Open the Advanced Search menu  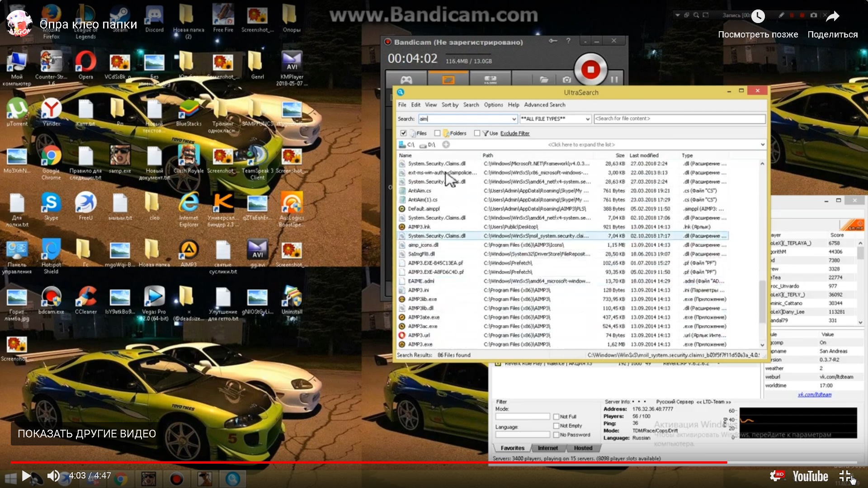(x=544, y=105)
